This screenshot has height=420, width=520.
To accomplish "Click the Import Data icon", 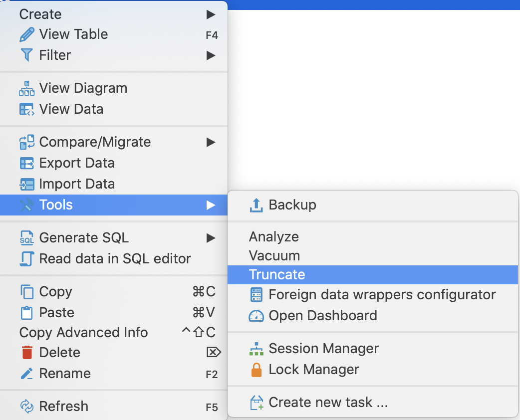I will click(x=26, y=184).
